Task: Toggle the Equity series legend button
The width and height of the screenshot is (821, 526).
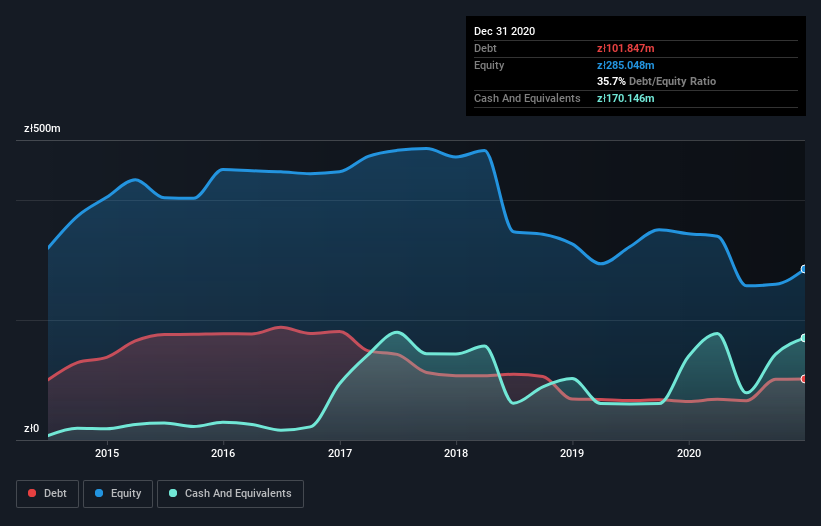Action: [118, 494]
